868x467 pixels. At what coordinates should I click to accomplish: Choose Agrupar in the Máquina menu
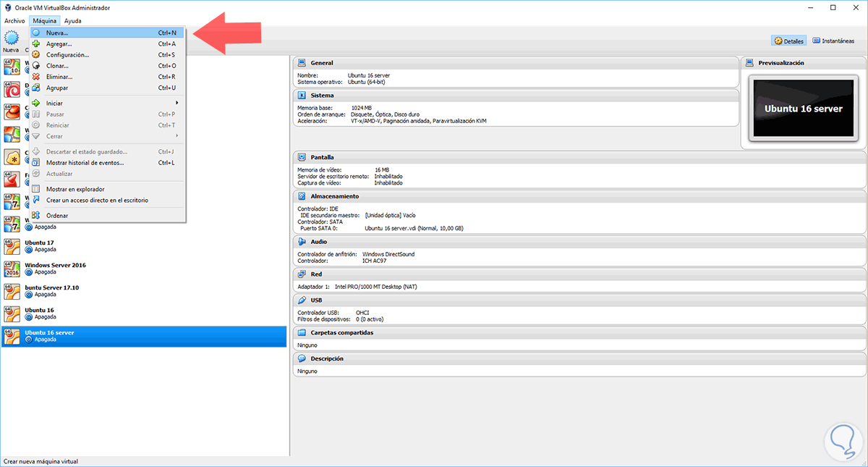coord(107,88)
